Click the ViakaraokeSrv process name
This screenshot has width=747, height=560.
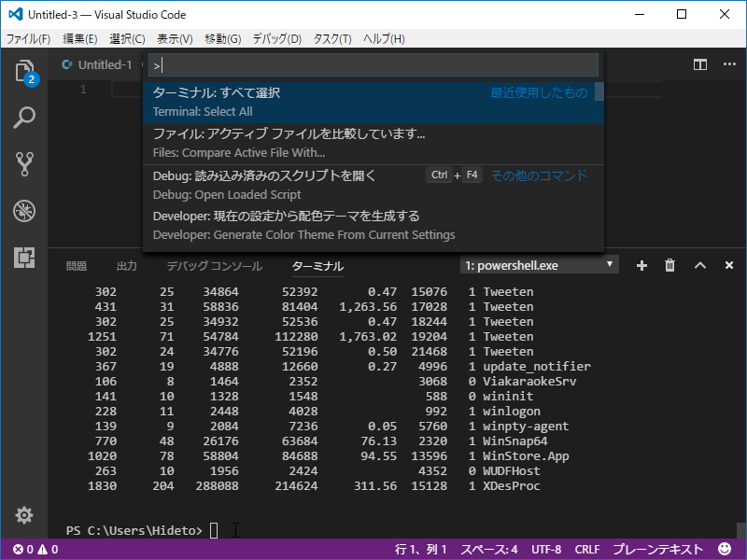[x=529, y=381]
